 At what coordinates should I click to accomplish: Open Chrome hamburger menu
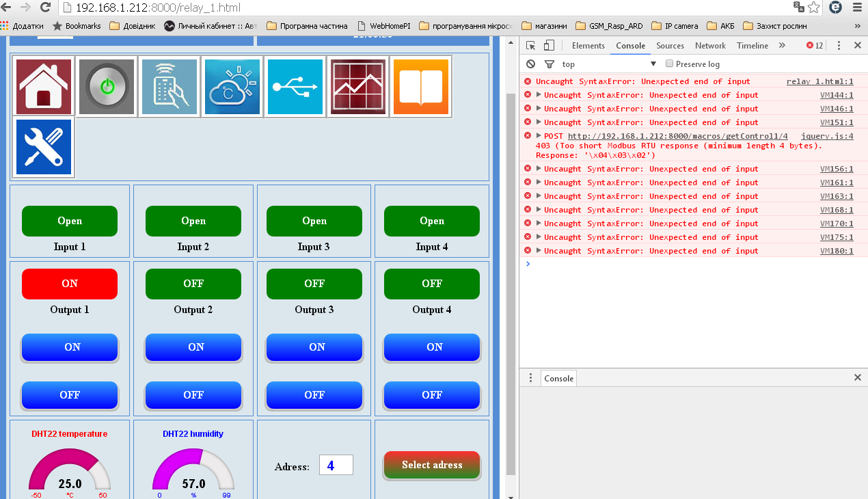(x=857, y=8)
